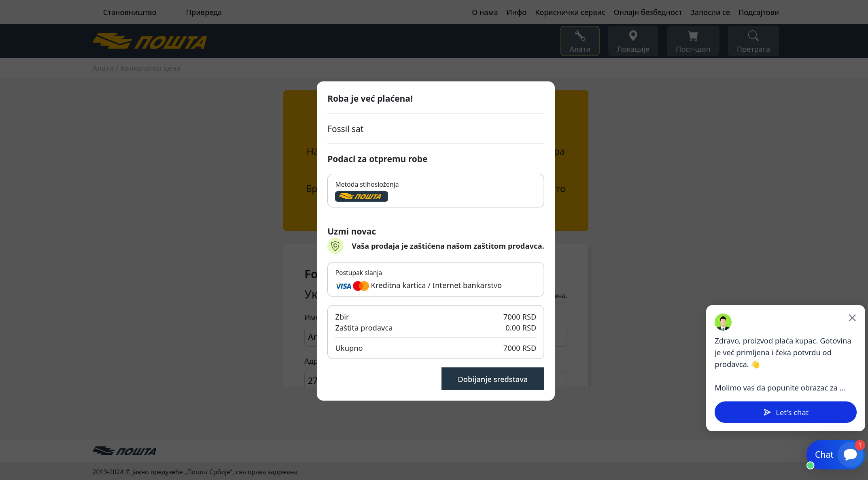868x480 pixels.
Task: Click Podaci za otpremu robe heading
Action: [377, 159]
